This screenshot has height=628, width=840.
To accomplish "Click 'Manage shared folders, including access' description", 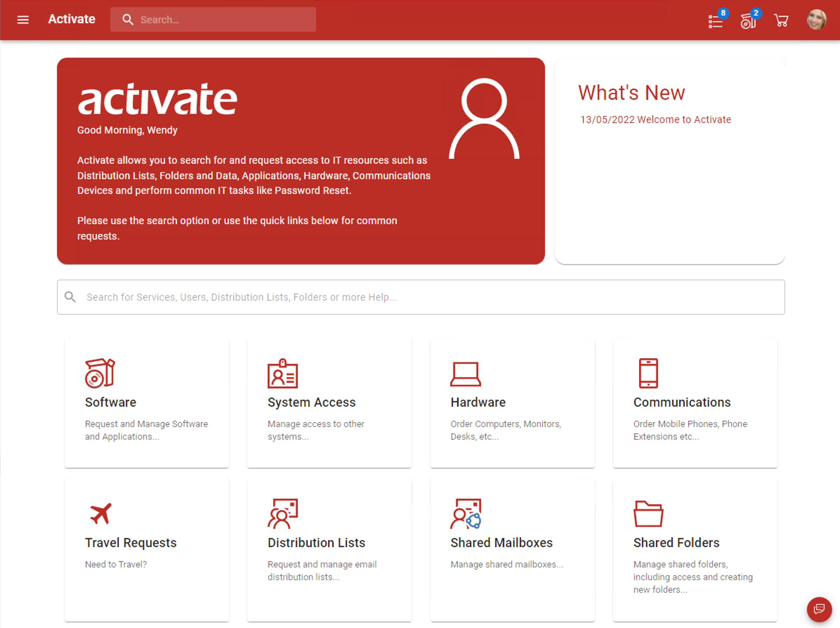I will [x=693, y=577].
